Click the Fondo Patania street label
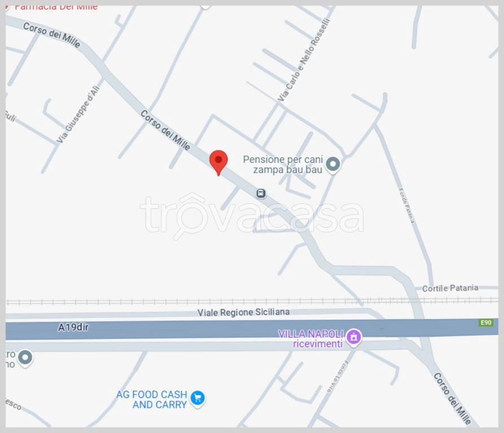The height and width of the screenshot is (433, 504). tap(406, 206)
